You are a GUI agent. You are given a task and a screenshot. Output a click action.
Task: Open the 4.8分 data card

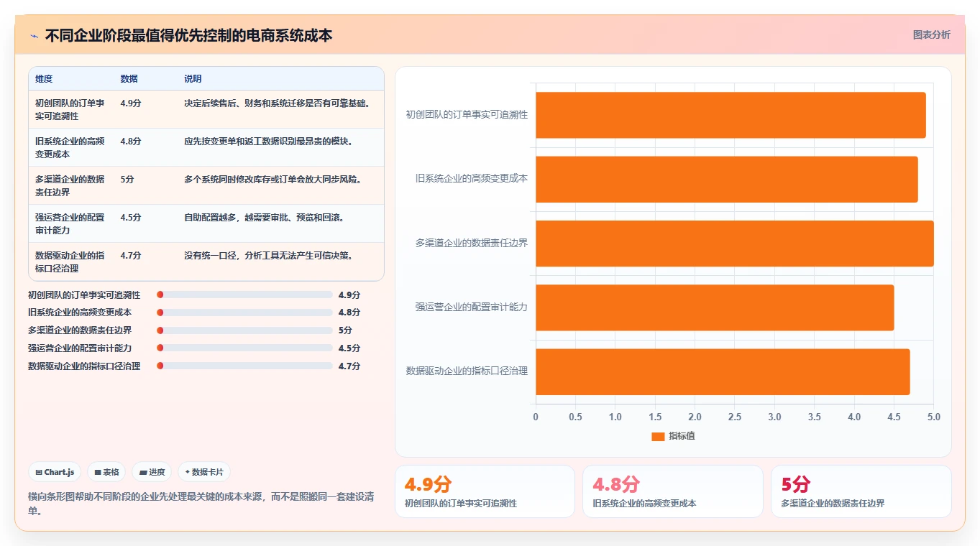coord(673,491)
